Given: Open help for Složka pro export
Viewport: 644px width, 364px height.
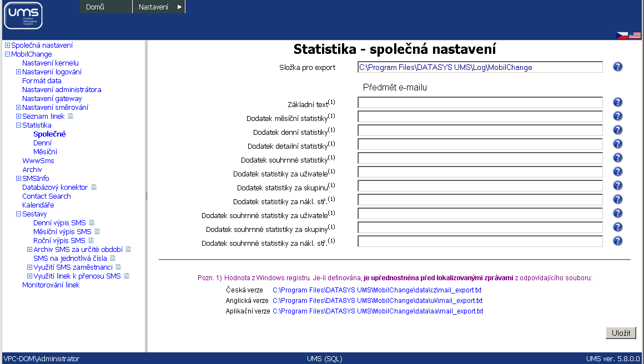Looking at the screenshot, I should [617, 67].
